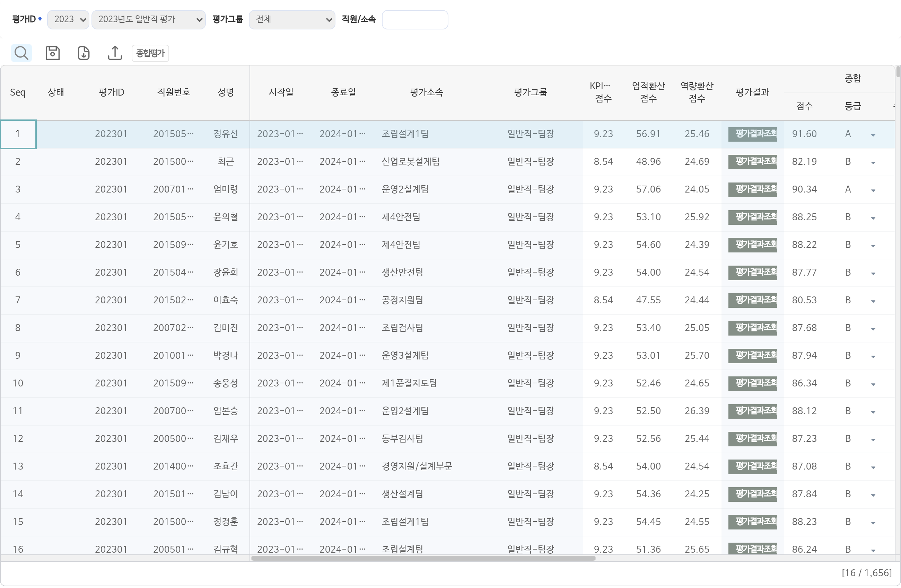
Task: Click 평가결과조회 button in 엄미령 row
Action: [752, 189]
